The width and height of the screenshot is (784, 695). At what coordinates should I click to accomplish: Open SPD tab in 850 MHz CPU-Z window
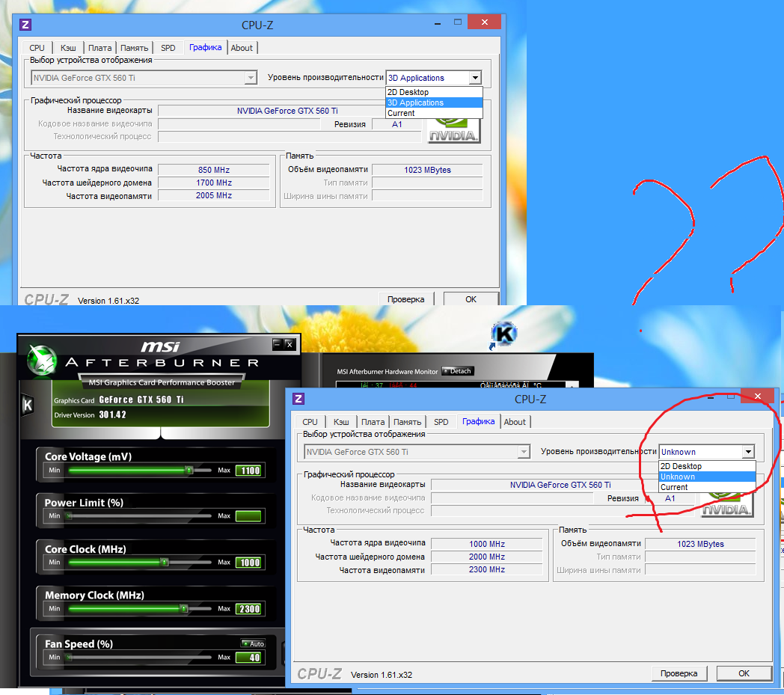pos(168,48)
